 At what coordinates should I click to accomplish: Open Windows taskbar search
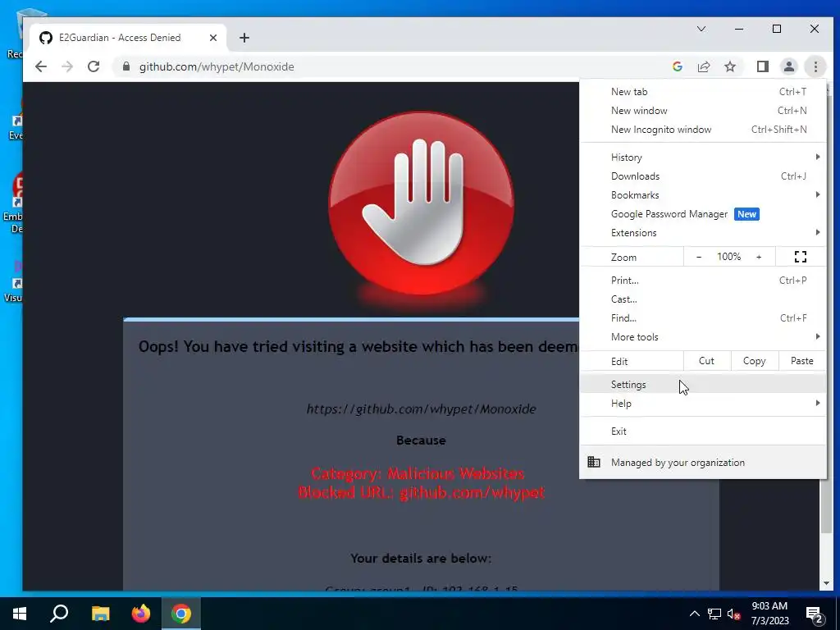click(x=59, y=614)
